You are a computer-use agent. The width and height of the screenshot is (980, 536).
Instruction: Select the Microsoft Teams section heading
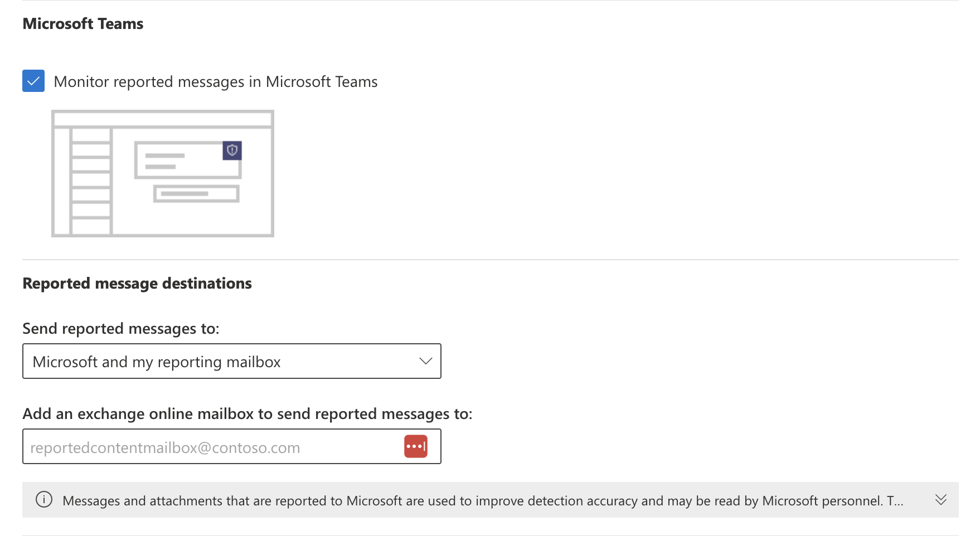pyautogui.click(x=83, y=23)
